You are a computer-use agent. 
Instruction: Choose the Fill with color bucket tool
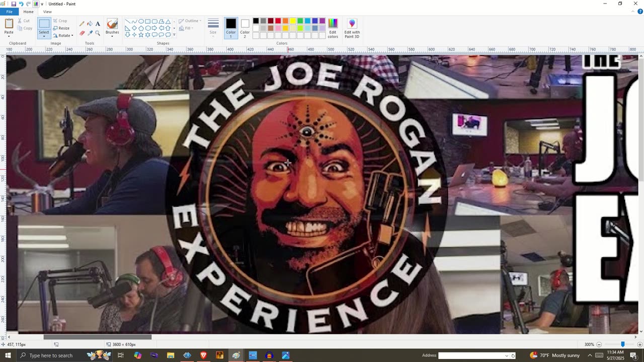click(x=90, y=24)
